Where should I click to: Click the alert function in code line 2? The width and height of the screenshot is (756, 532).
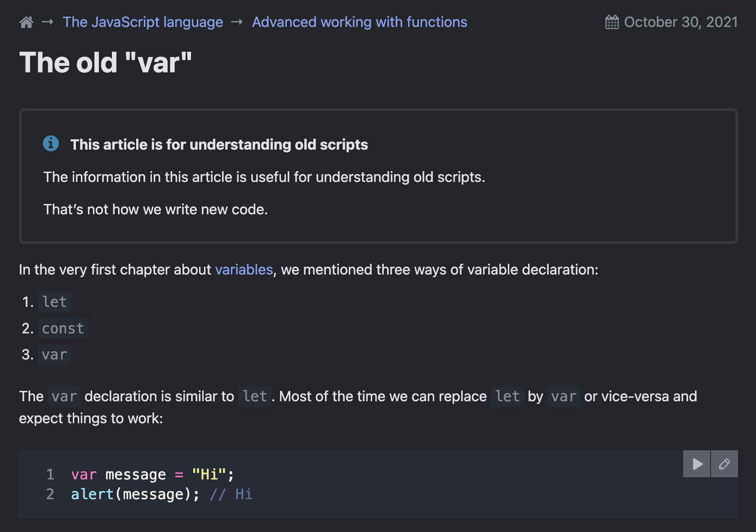pos(92,494)
